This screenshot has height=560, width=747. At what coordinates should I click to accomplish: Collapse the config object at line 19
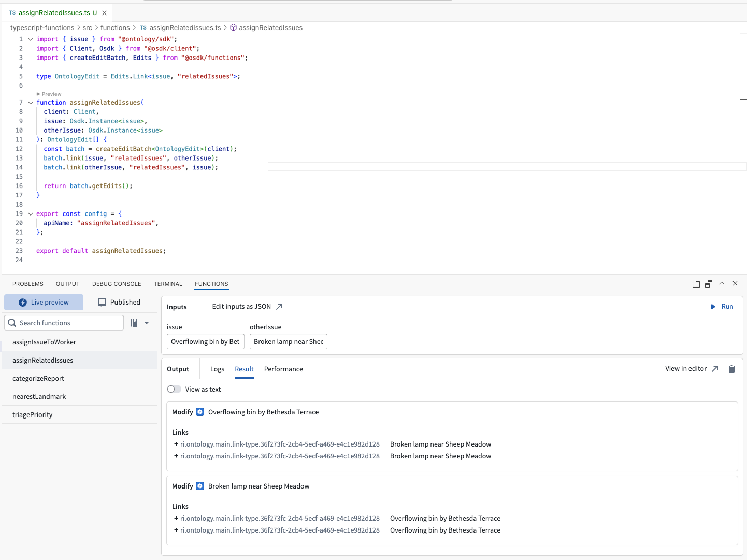(x=31, y=214)
